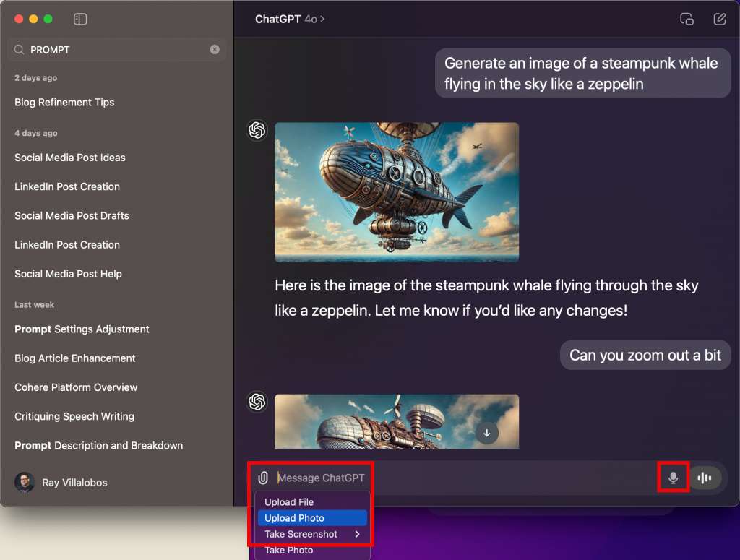This screenshot has height=560, width=740.
Task: Clear the search field with the X
Action: coord(215,50)
